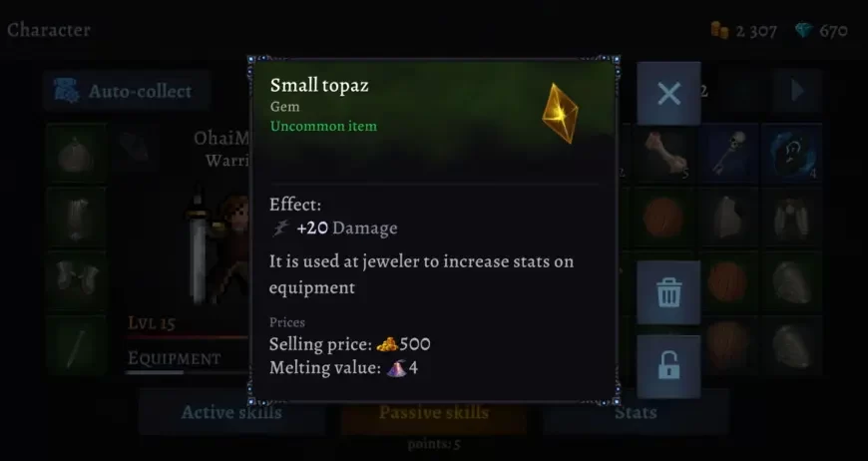Delete the gem with the trash icon
Viewport: 868px width, 461px height.
tap(668, 292)
